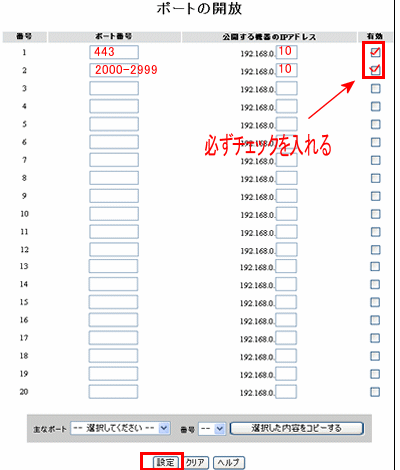The width and height of the screenshot is (400, 470).
Task: Toggle the enable checkbox in row 9
Action: click(376, 196)
